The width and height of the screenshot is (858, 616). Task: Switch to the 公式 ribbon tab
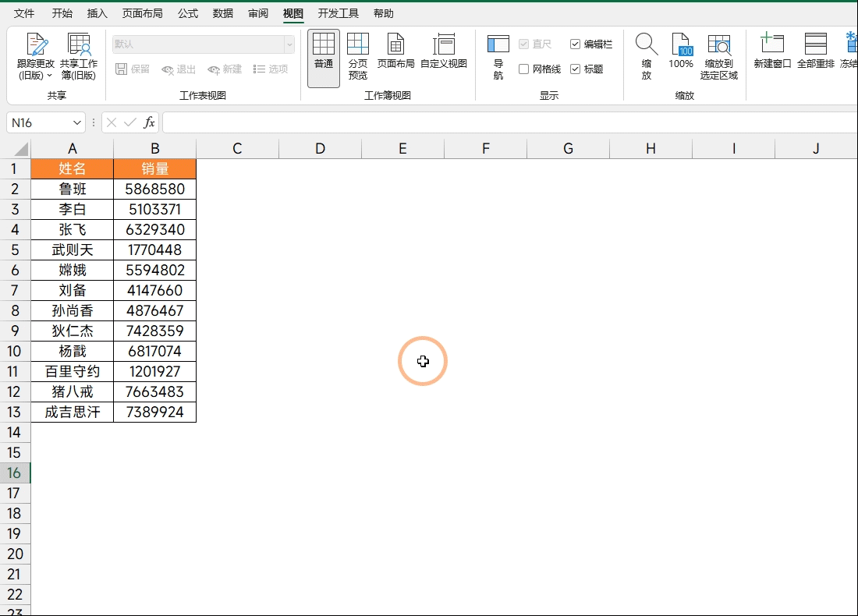click(x=188, y=13)
